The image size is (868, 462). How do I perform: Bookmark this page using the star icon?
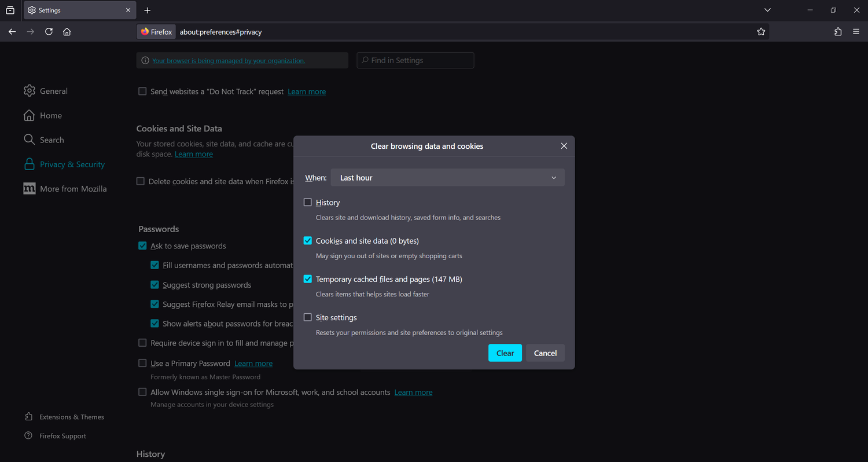pos(761,32)
